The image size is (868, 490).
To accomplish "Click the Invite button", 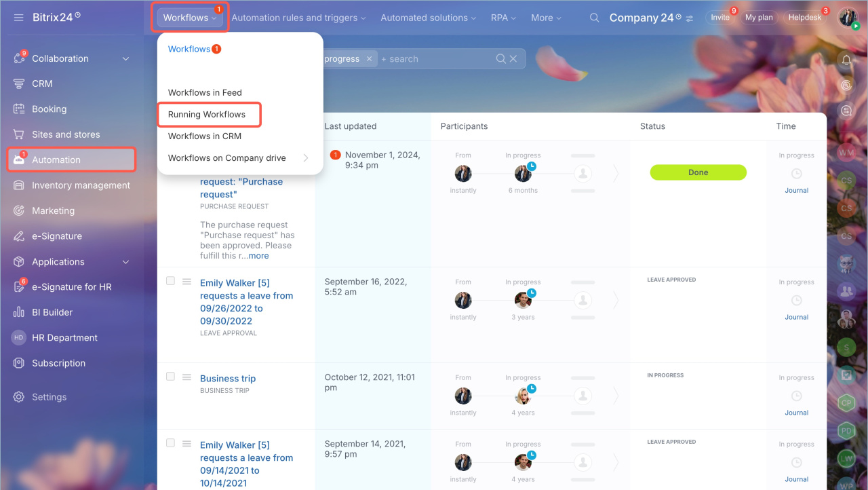I will [x=720, y=18].
